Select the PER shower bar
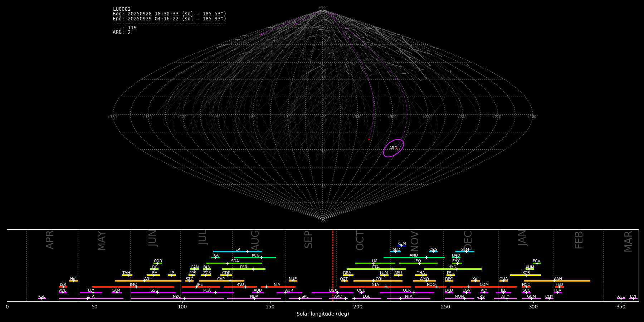This screenshot has width=644, height=322. point(244,269)
